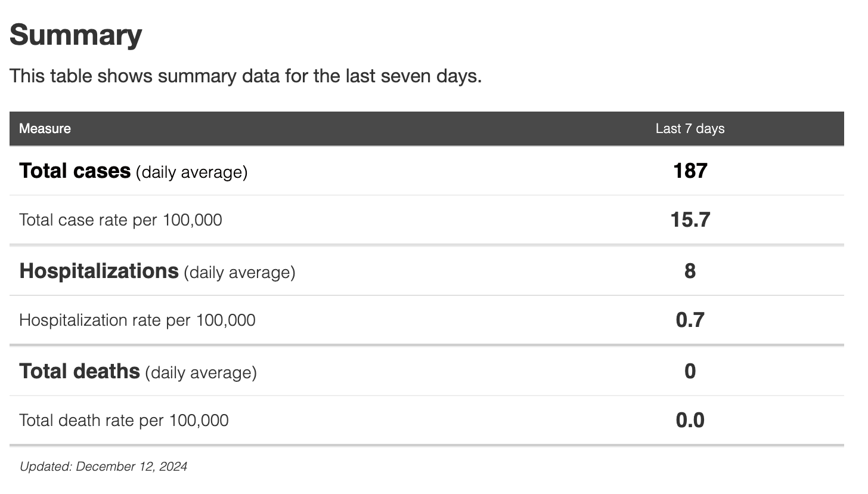Click the daily average text beside Total deaths

click(201, 373)
